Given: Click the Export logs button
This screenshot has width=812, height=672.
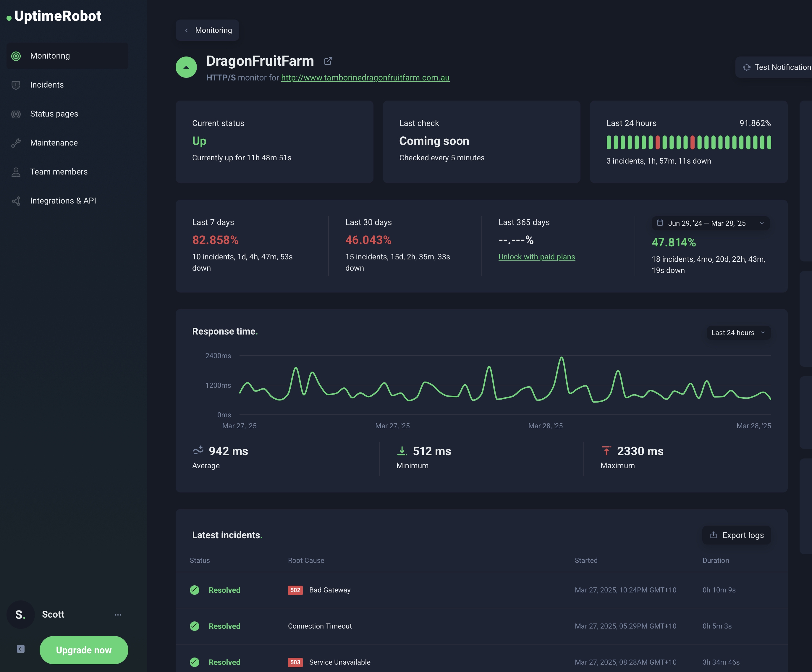Looking at the screenshot, I should click(x=737, y=535).
